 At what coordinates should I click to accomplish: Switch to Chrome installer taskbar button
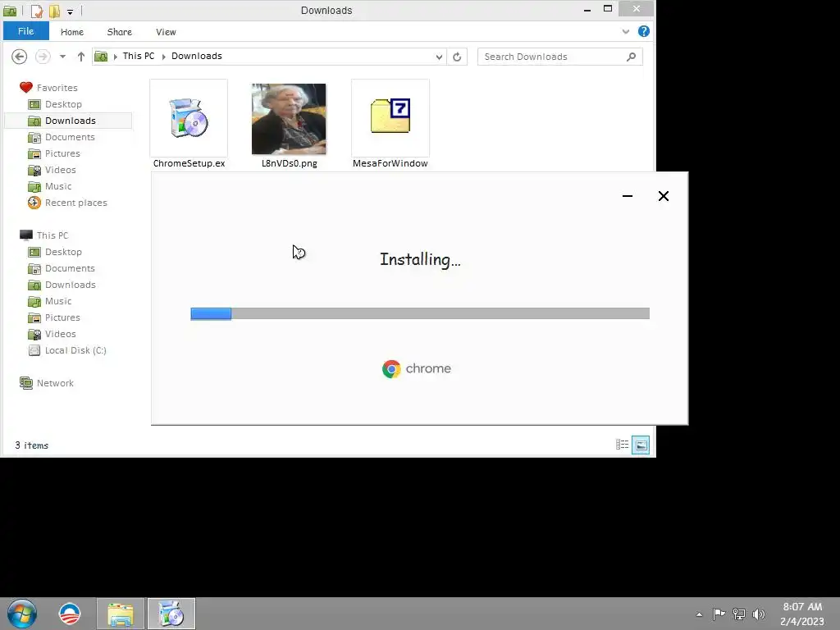(x=171, y=614)
